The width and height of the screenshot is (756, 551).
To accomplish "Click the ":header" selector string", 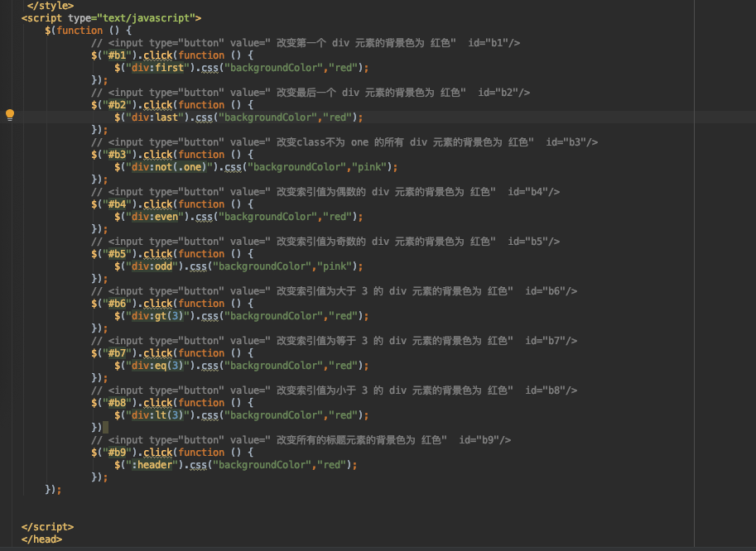I will click(152, 465).
